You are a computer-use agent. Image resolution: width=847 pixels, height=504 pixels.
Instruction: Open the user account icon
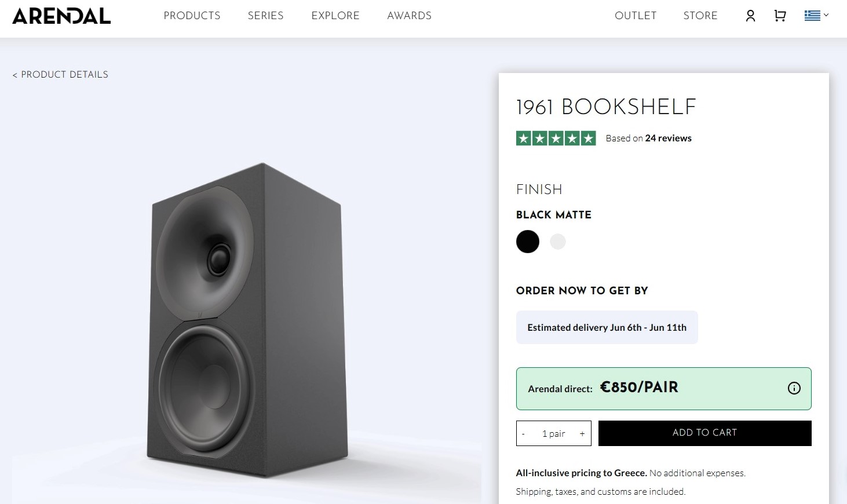point(750,16)
